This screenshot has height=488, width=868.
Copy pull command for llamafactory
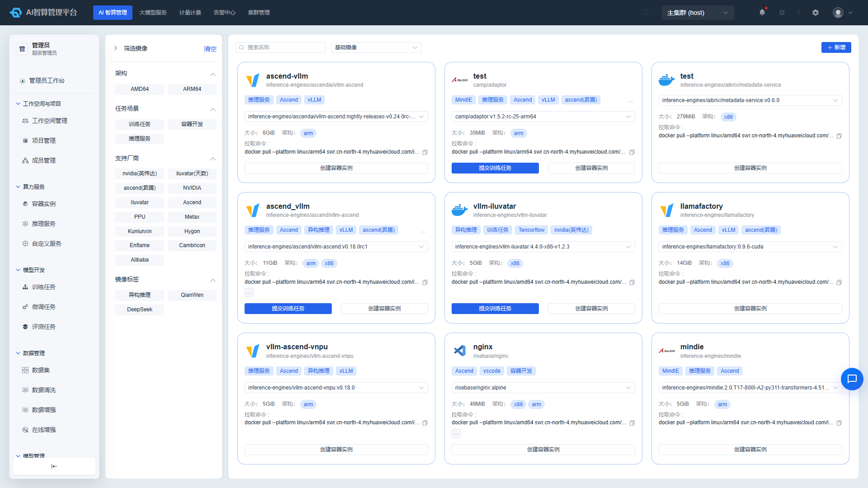[x=839, y=282]
